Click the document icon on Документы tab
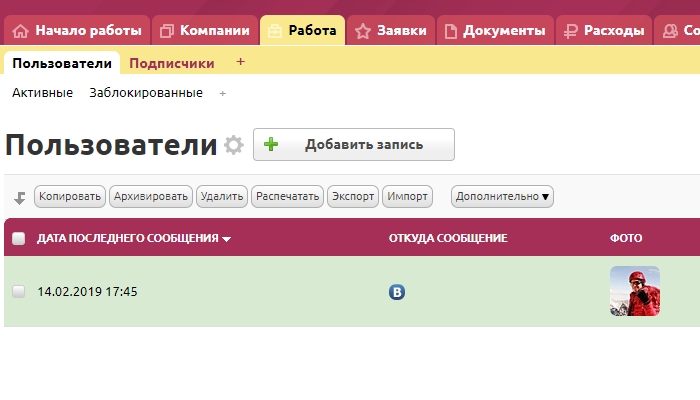 [451, 31]
